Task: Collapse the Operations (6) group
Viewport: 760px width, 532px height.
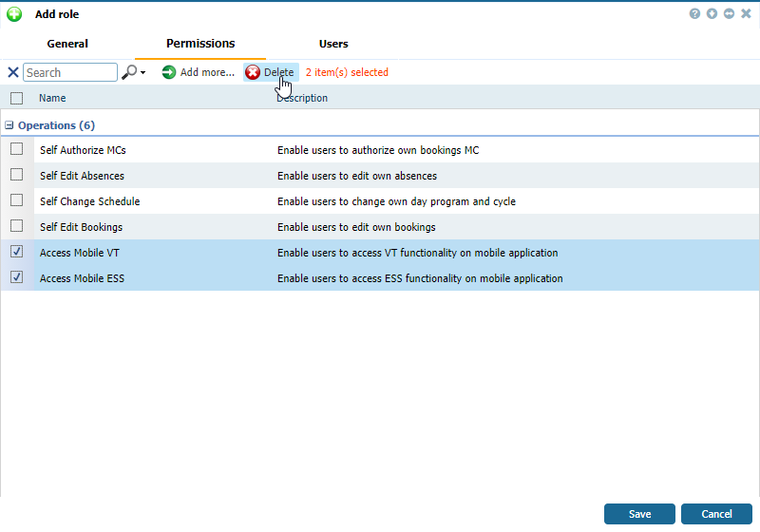Action: (x=9, y=125)
